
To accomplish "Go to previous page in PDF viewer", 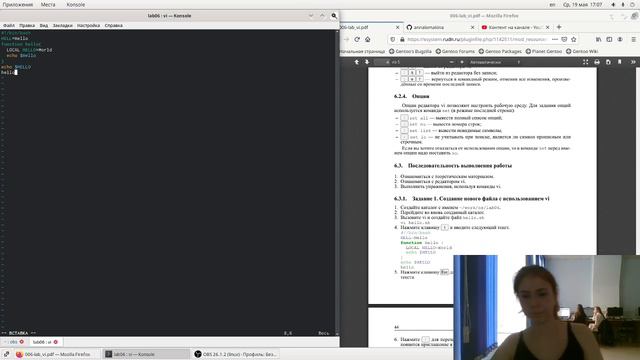I will [357, 62].
